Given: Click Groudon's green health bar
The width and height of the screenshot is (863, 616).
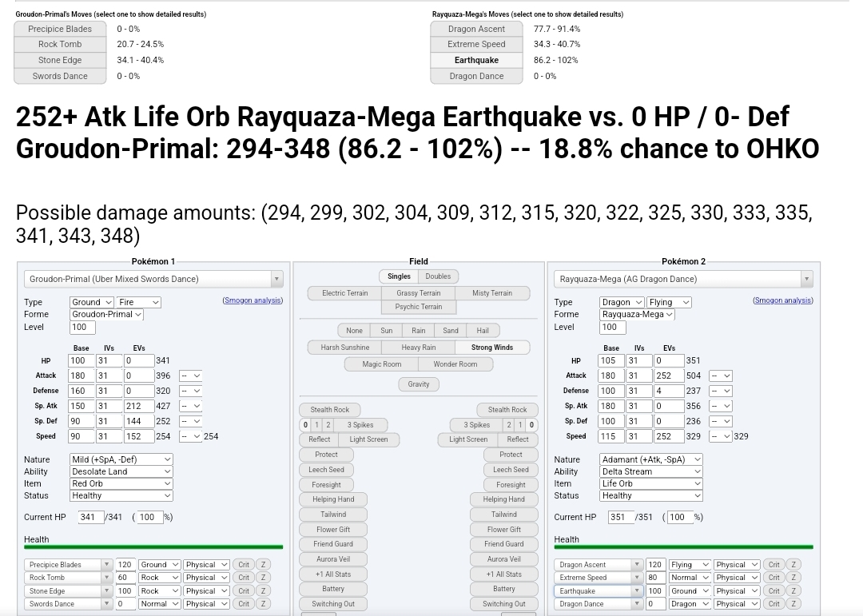Looking at the screenshot, I should 153,547.
